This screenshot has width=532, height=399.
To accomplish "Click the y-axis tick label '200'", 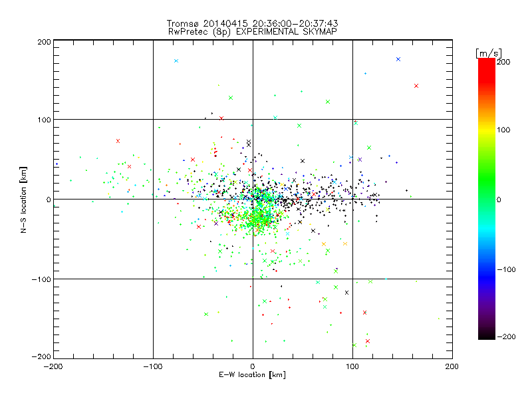I will point(44,42).
